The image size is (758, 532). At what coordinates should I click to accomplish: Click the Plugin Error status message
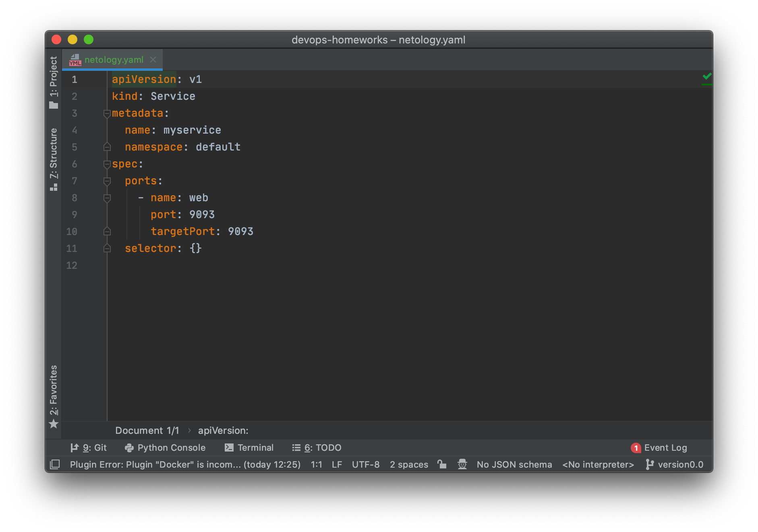coord(185,464)
